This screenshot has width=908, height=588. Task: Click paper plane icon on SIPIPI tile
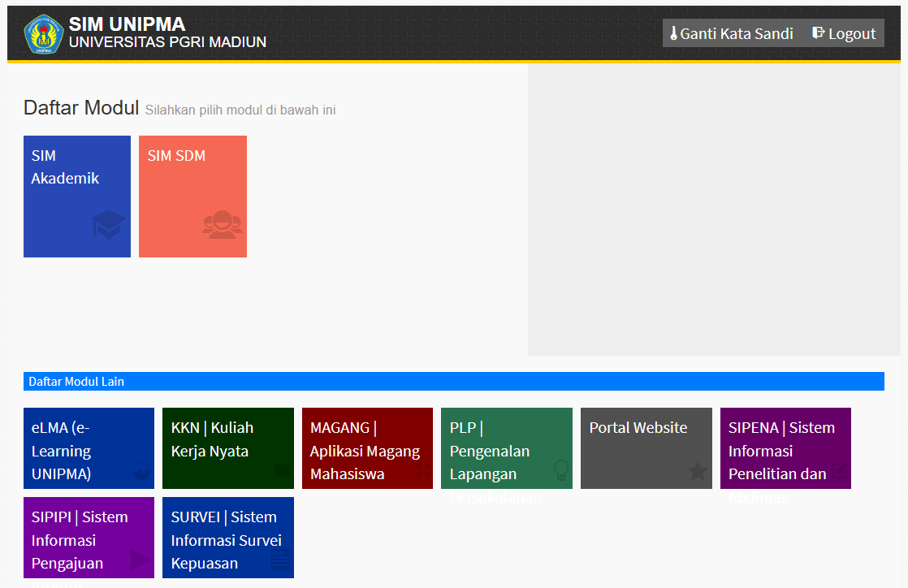click(x=140, y=560)
